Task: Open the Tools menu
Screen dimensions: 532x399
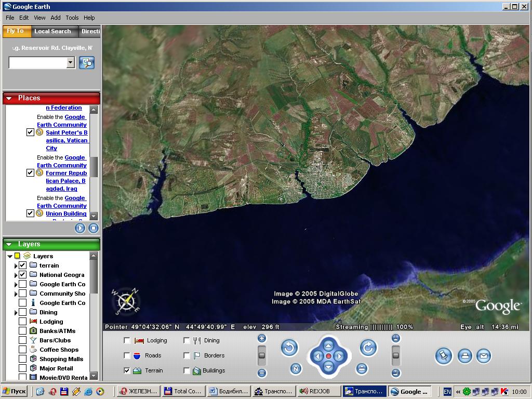Action: [72, 18]
